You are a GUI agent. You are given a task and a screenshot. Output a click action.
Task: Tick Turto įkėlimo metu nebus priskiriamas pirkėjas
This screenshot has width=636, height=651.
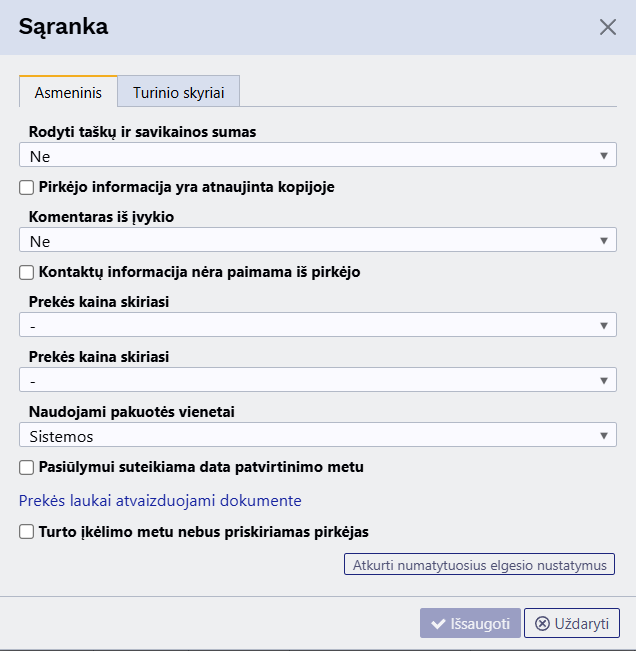pos(27,532)
